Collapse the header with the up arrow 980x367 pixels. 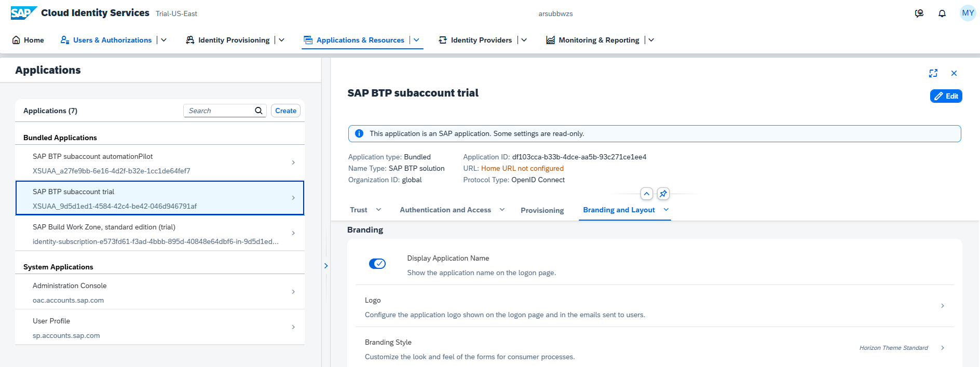[x=646, y=194]
